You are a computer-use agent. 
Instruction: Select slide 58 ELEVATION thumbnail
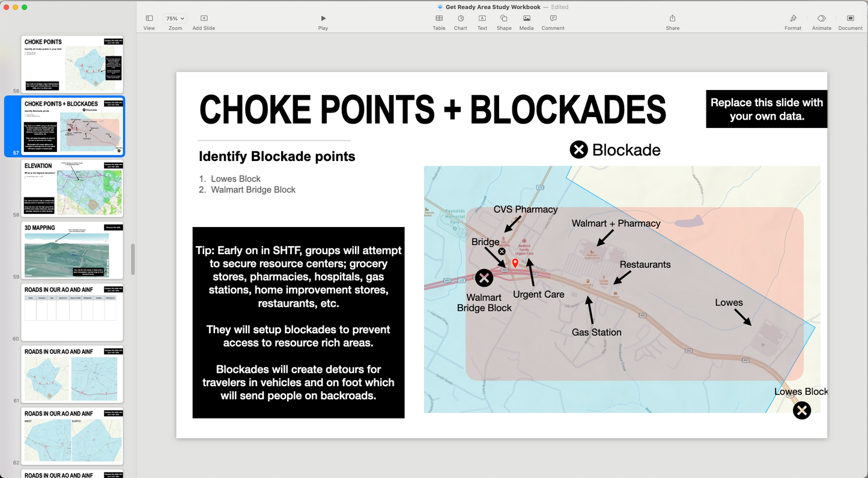[x=72, y=188]
